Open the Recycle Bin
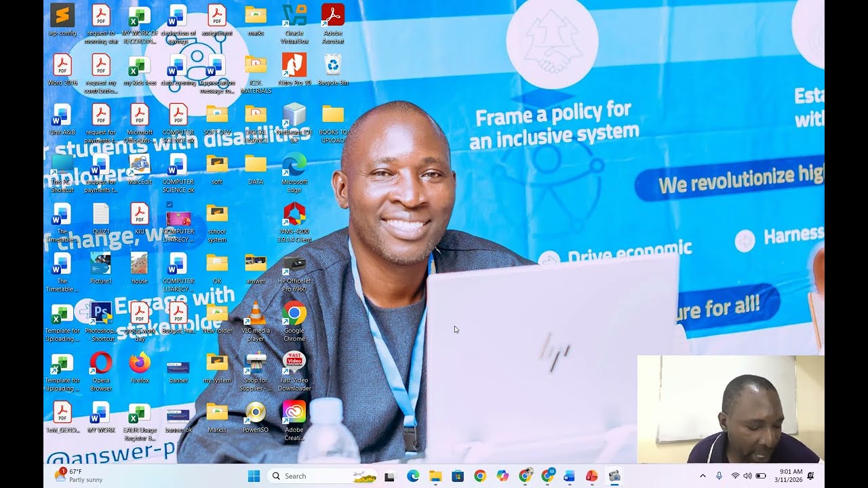 click(333, 70)
